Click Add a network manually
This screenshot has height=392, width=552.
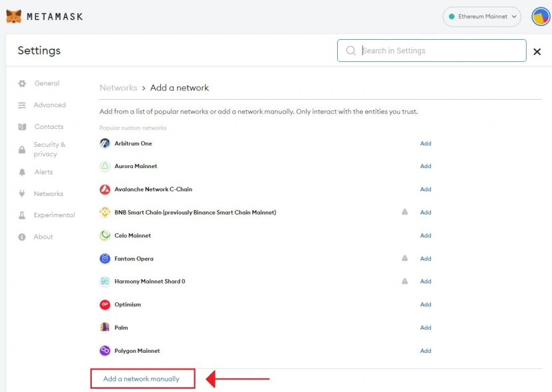coord(141,379)
